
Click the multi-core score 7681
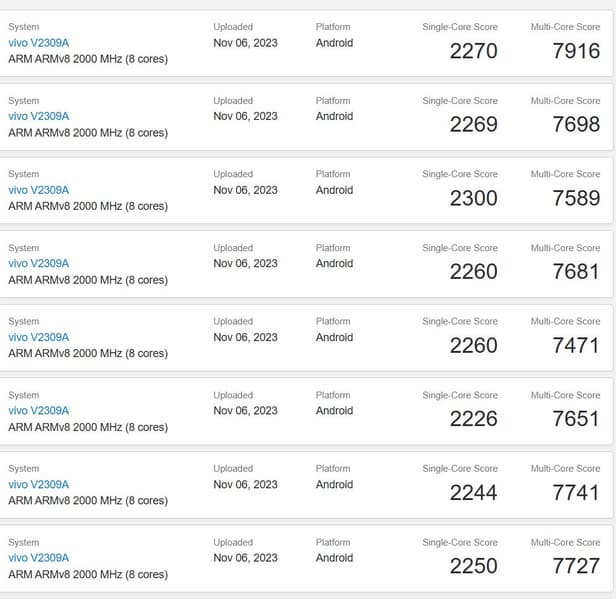point(576,272)
